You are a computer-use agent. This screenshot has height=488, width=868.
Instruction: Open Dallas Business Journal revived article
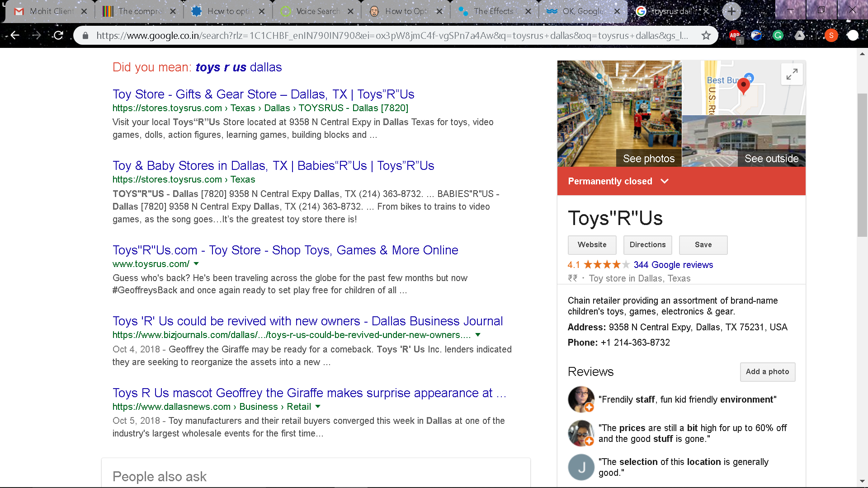(x=307, y=321)
